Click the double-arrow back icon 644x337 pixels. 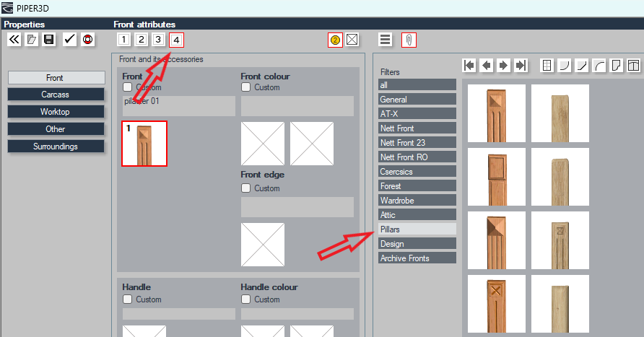14,40
